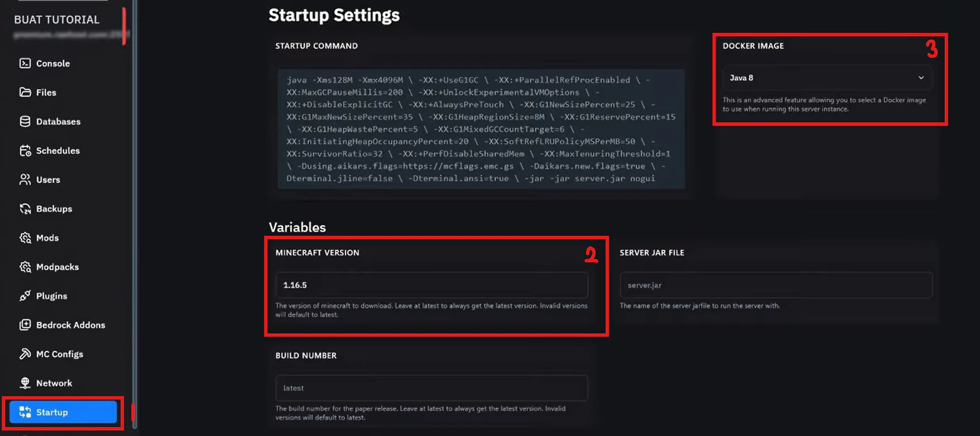Click the Minecraft Version 1.16.5 field

432,285
